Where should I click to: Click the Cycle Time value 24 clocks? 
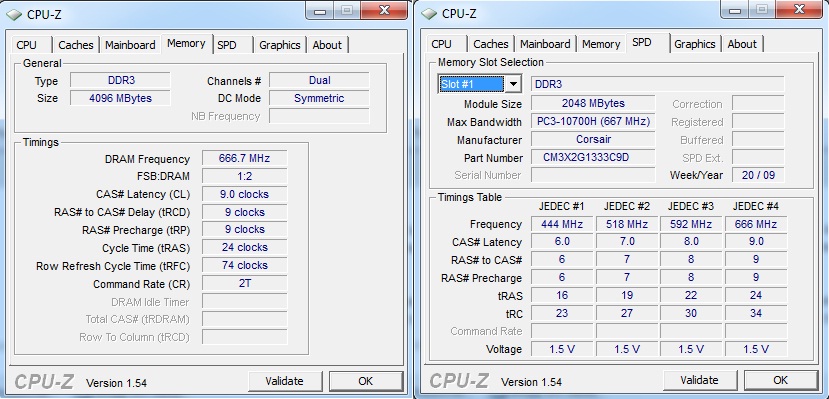pyautogui.click(x=244, y=247)
